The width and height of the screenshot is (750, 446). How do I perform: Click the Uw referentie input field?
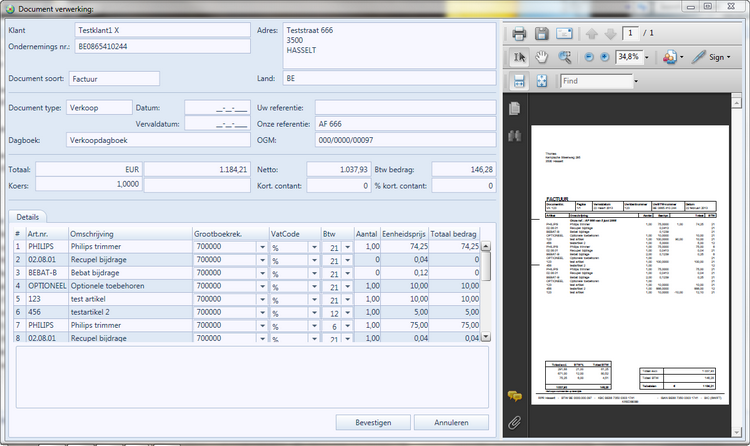pyautogui.click(x=405, y=108)
